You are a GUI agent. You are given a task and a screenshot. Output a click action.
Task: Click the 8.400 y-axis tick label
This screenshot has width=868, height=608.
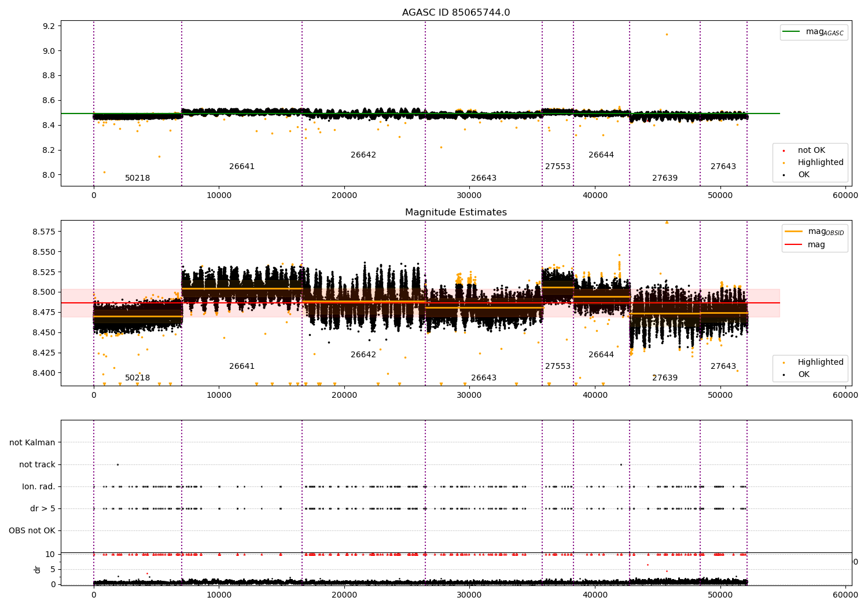tap(44, 373)
